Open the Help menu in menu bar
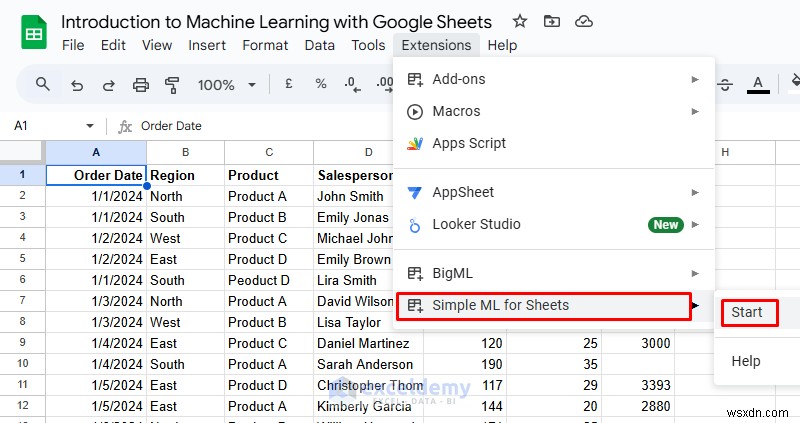The width and height of the screenshot is (800, 423). tap(502, 45)
